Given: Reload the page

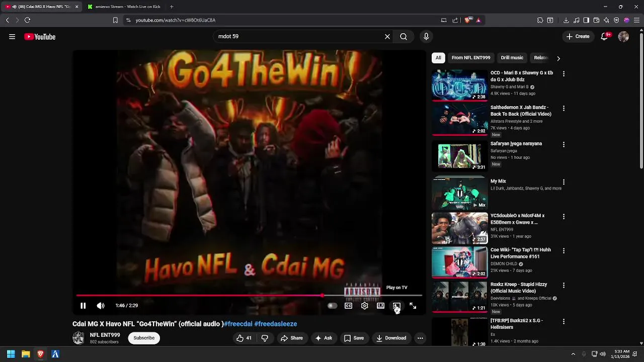Looking at the screenshot, I should pos(27,20).
